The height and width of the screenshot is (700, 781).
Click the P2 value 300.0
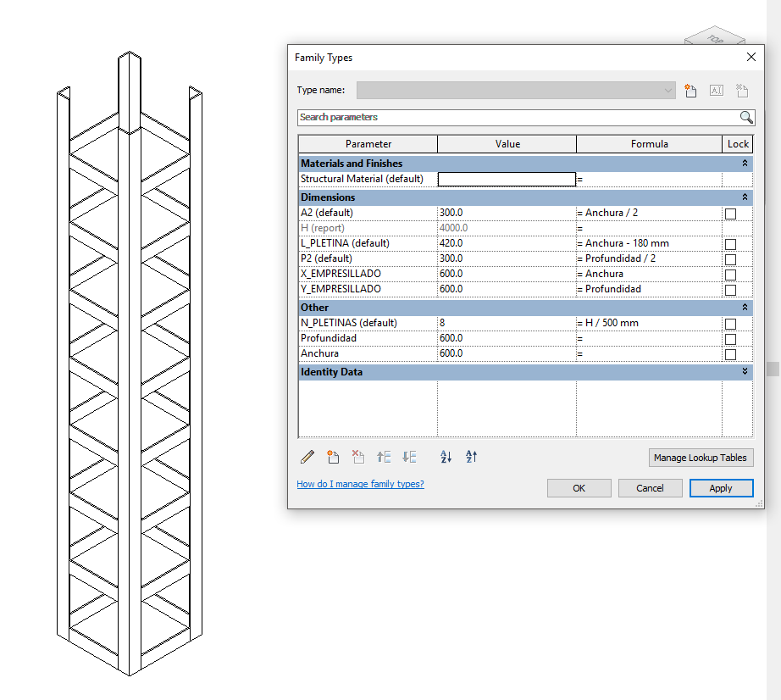pyautogui.click(x=507, y=258)
